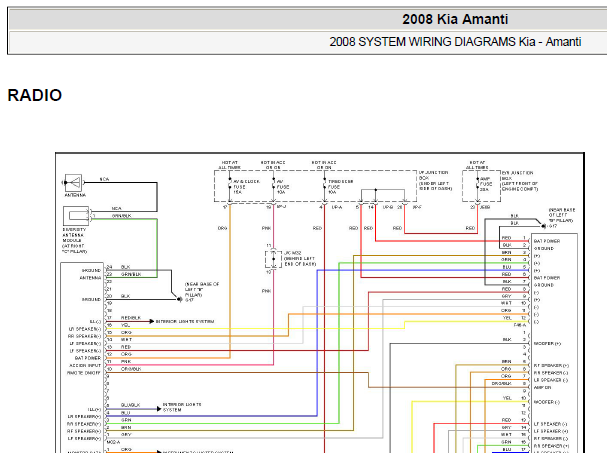The height and width of the screenshot is (453, 607).
Task: Click the 'HOT AT ALL TIMES' label above AMP fuse
Action: click(x=477, y=165)
